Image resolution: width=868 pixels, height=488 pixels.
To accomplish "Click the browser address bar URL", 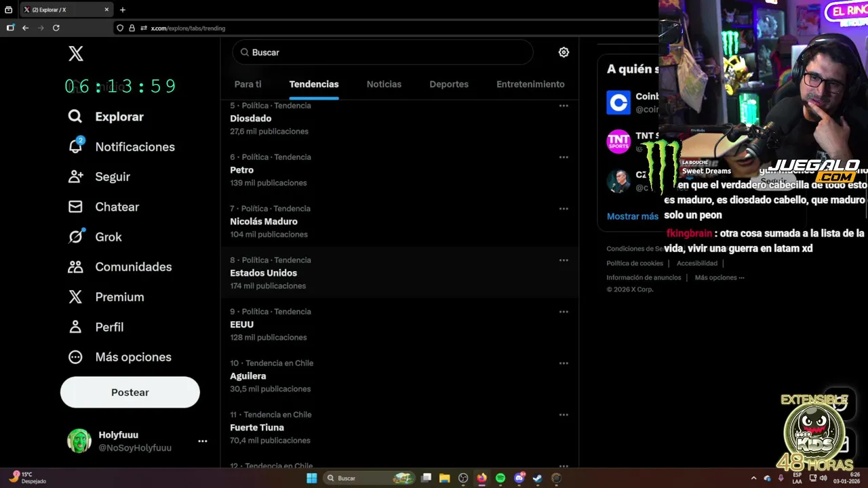I will (188, 28).
